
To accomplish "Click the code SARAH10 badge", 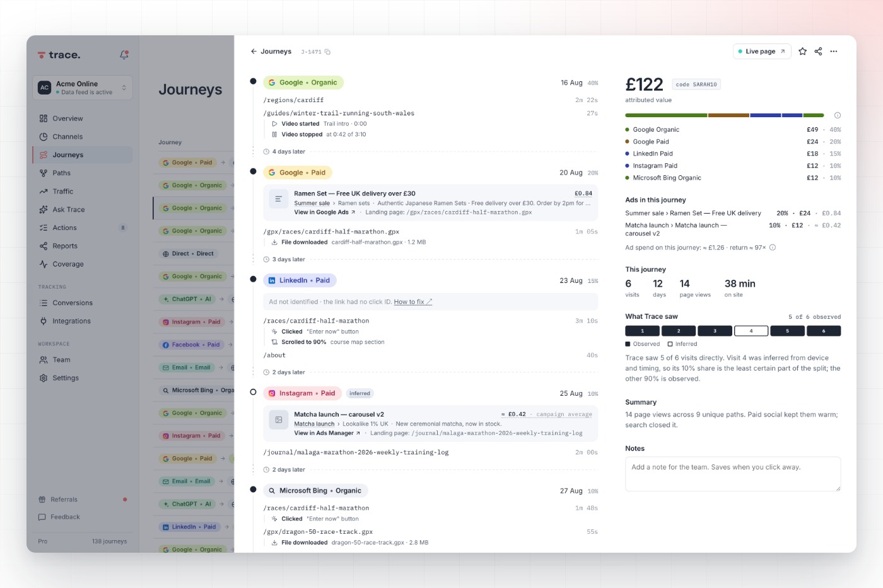I will pos(696,84).
